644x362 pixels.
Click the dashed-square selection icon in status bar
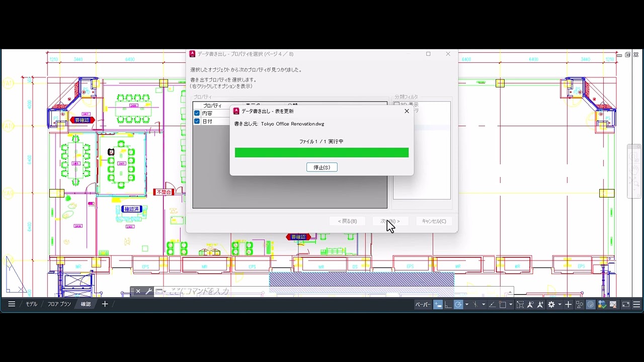point(520,305)
